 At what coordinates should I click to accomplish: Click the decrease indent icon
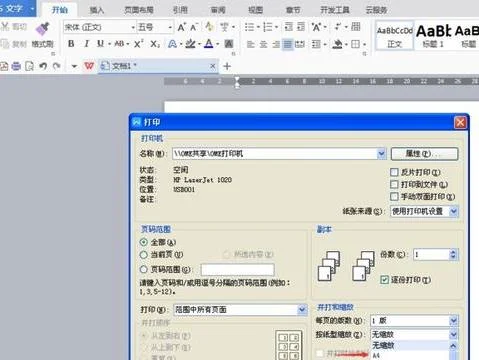pos(289,27)
